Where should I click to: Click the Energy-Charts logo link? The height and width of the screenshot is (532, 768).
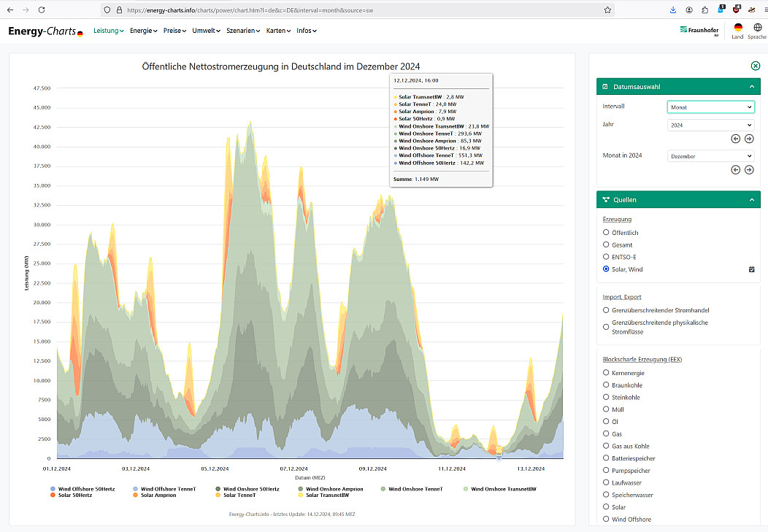pos(45,31)
